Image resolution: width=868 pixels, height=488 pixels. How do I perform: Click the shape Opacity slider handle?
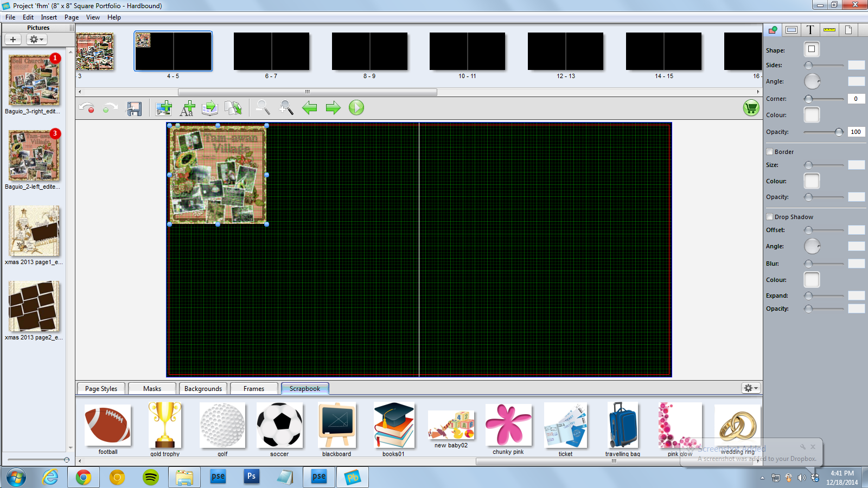tap(839, 132)
